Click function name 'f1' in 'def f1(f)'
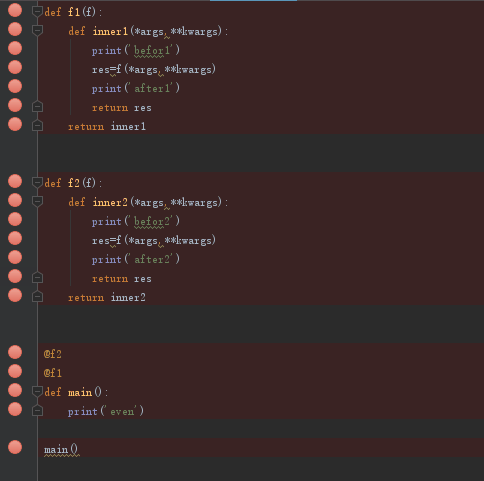This screenshot has width=484, height=481. click(74, 12)
